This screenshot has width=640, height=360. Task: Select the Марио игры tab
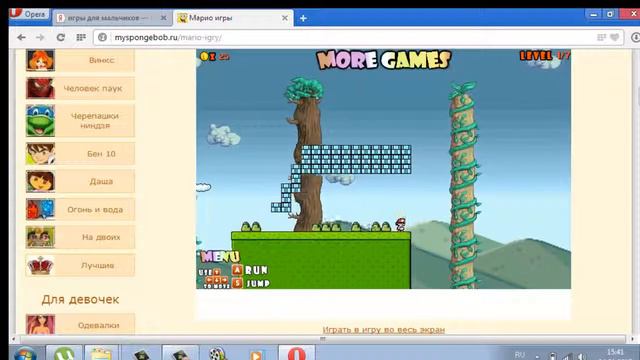233,18
